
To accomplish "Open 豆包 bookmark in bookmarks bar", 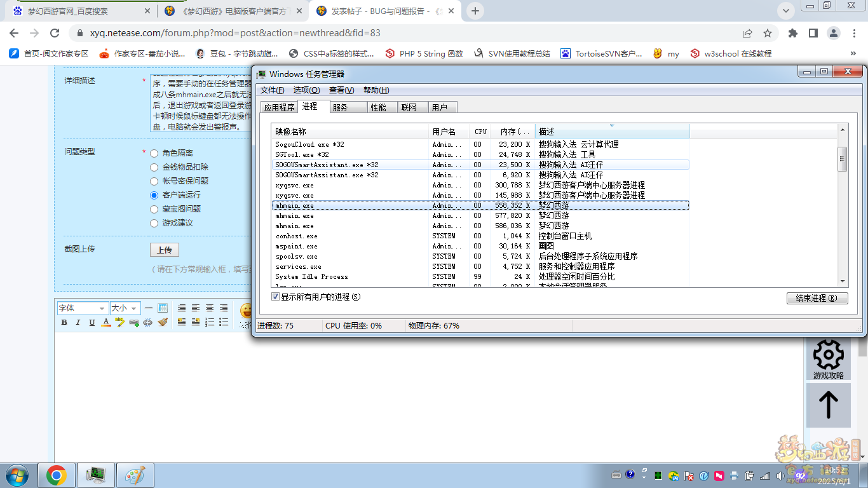I will (236, 54).
